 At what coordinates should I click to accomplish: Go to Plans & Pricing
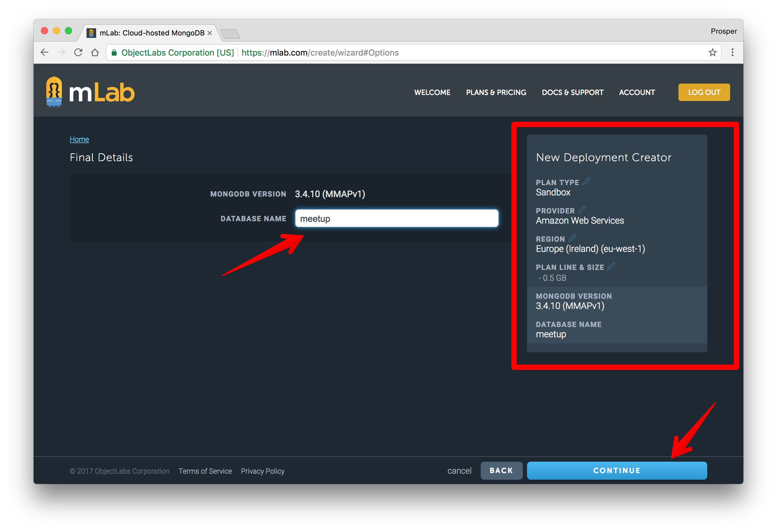[496, 92]
